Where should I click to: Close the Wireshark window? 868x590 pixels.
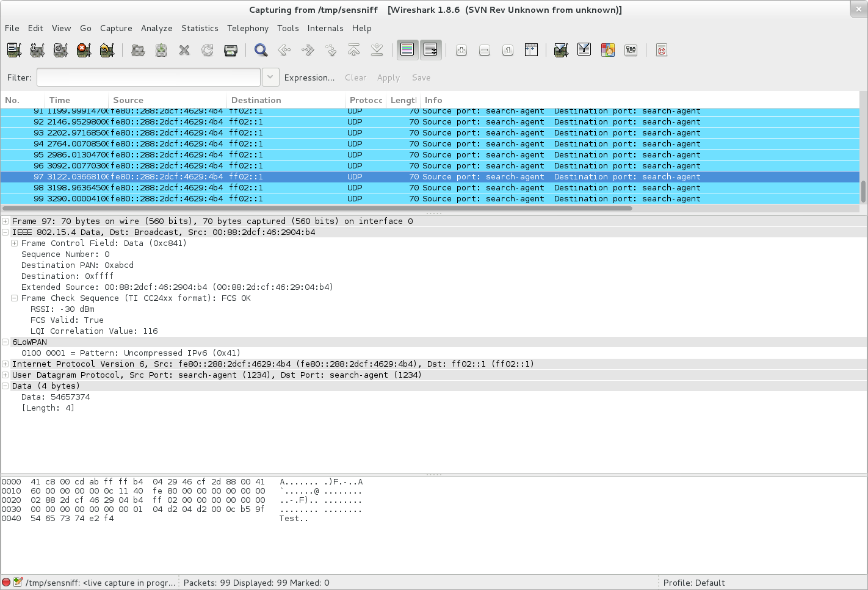pyautogui.click(x=858, y=9)
